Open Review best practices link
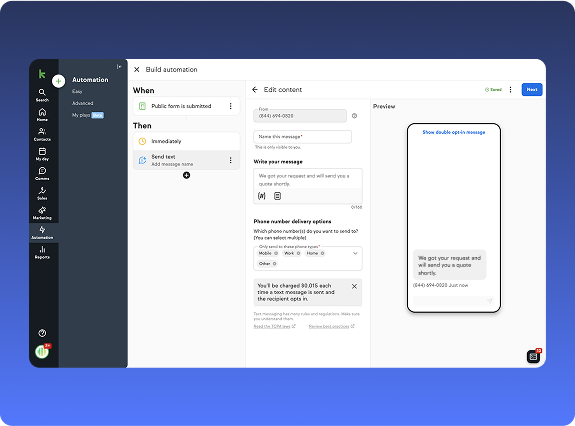Viewport: 575px width, 426px height. [x=332, y=326]
